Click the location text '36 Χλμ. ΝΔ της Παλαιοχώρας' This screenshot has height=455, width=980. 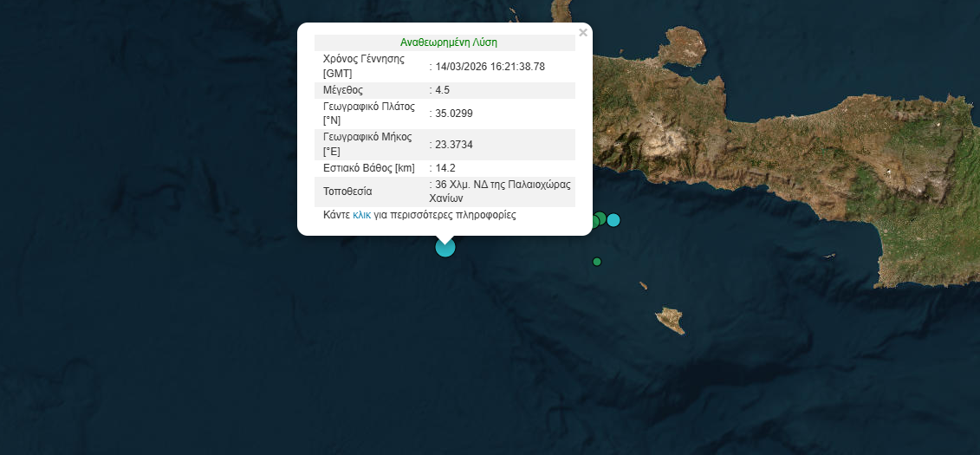click(x=504, y=185)
